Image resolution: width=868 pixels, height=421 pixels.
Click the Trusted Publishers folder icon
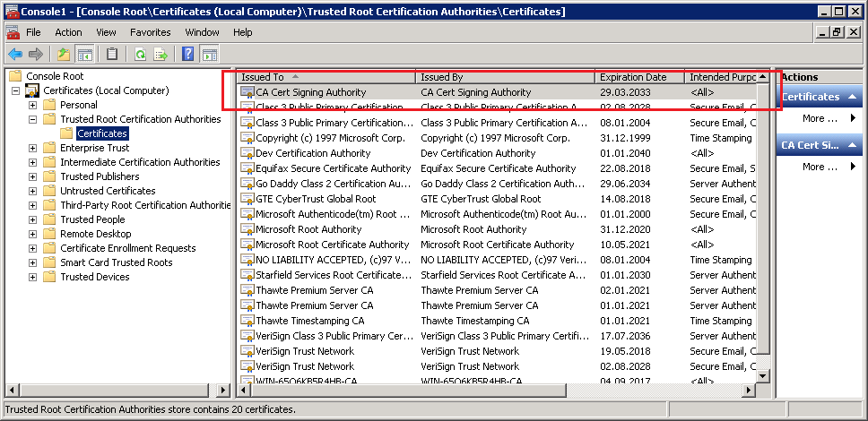(x=50, y=176)
